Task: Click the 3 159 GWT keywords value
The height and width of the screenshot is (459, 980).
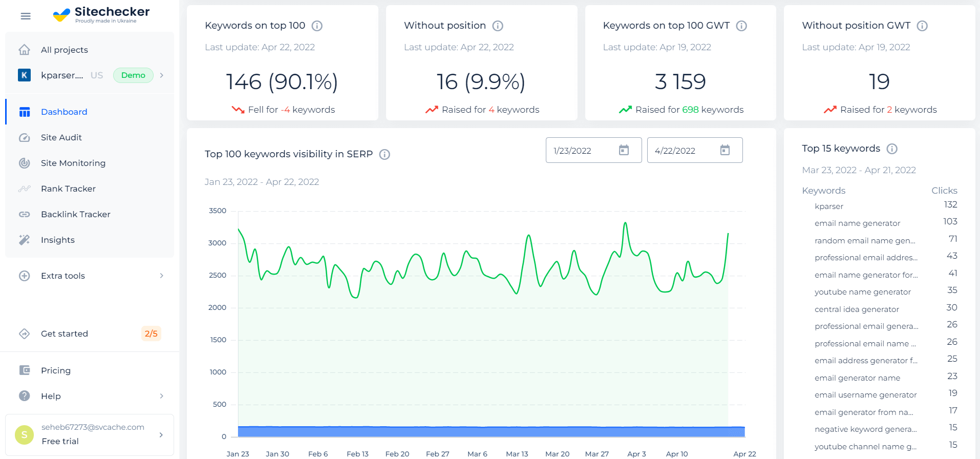Action: (680, 81)
